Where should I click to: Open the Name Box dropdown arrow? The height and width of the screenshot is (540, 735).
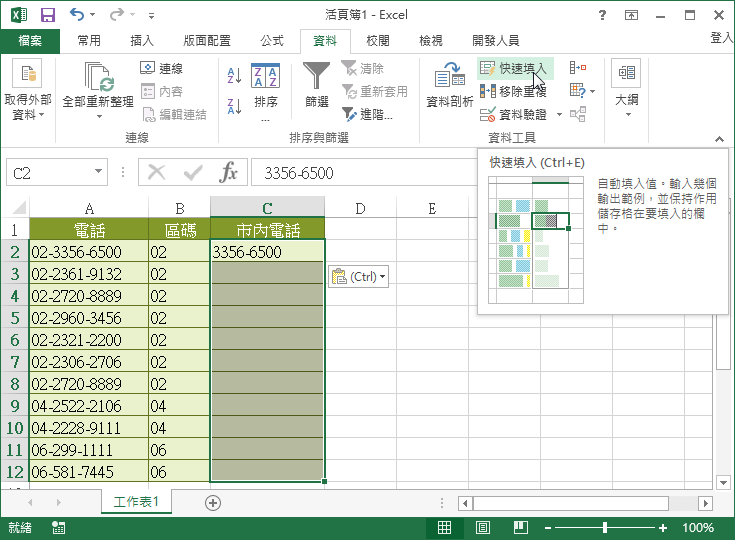98,172
